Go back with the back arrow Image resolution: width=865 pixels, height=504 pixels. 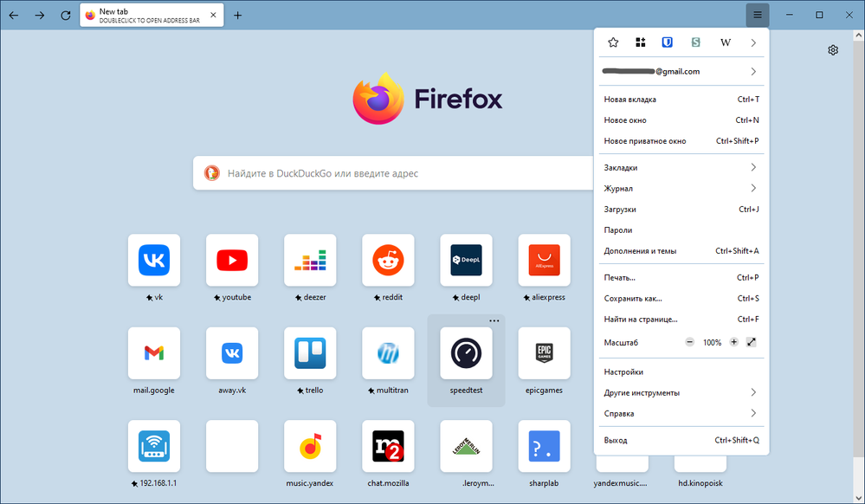click(14, 15)
